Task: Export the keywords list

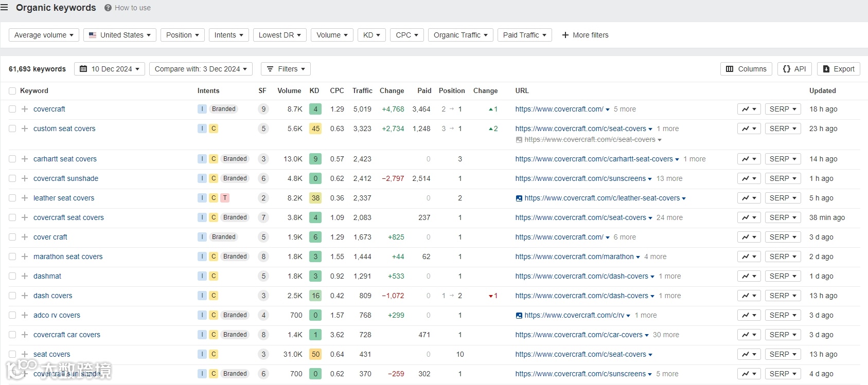Action: click(x=838, y=69)
